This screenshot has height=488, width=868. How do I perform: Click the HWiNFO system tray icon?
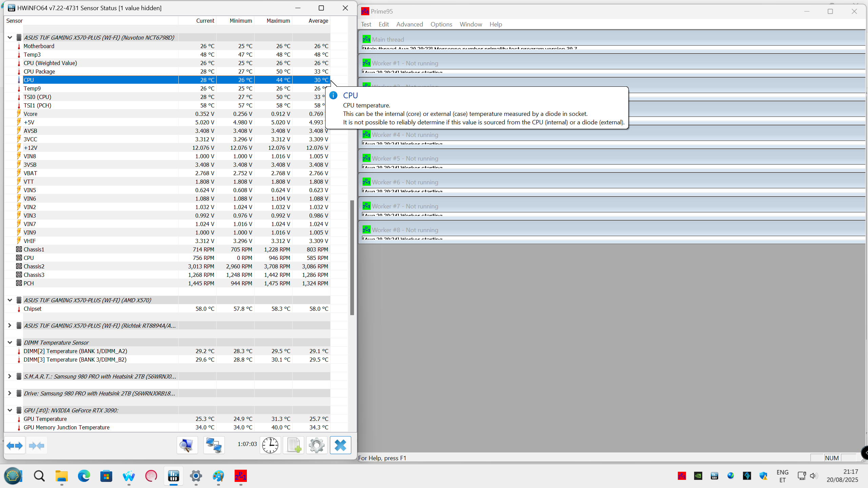click(714, 476)
